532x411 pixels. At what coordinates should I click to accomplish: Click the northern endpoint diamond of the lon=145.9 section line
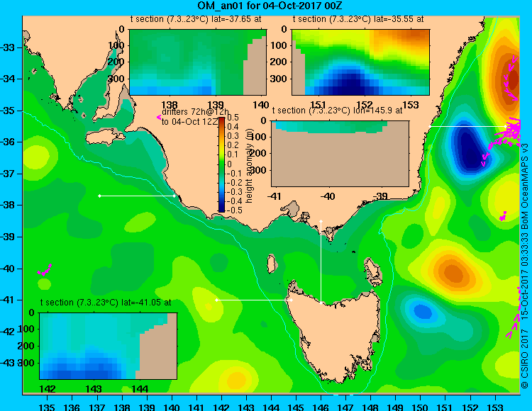pyautogui.click(x=321, y=222)
